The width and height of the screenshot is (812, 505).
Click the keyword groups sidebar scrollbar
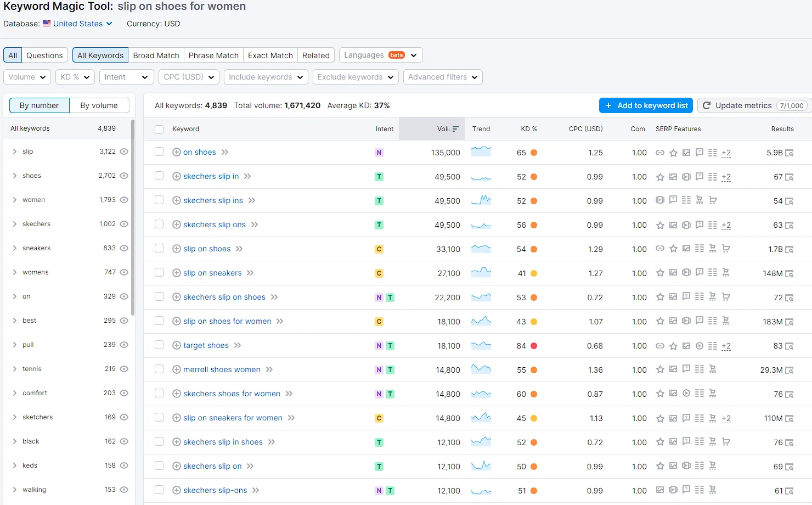133,218
